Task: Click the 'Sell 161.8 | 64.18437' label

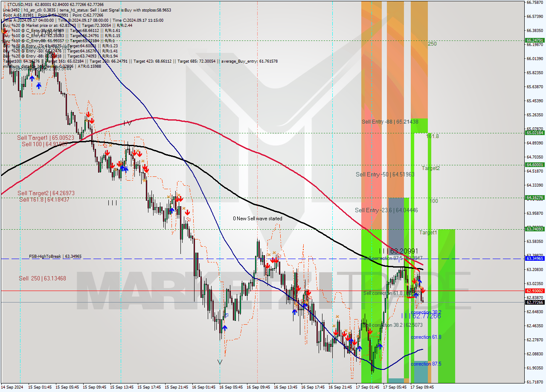Action: (44, 199)
